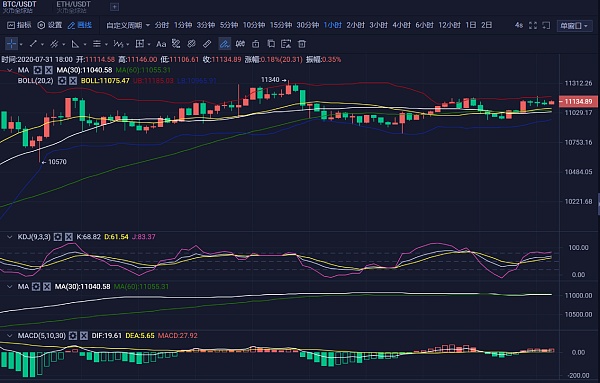Switch to the 15分钟 timeframe
The width and height of the screenshot is (600, 383).
281,25
